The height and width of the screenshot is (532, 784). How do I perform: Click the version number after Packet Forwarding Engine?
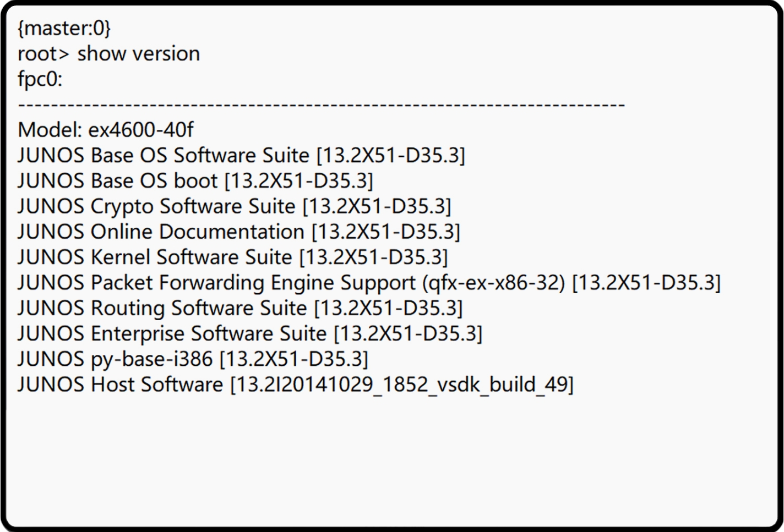pyautogui.click(x=646, y=283)
